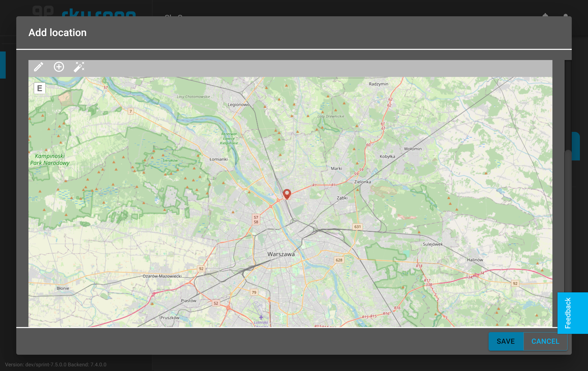Click the Halinów town label
Screen dimensions: 588x371
click(475, 260)
